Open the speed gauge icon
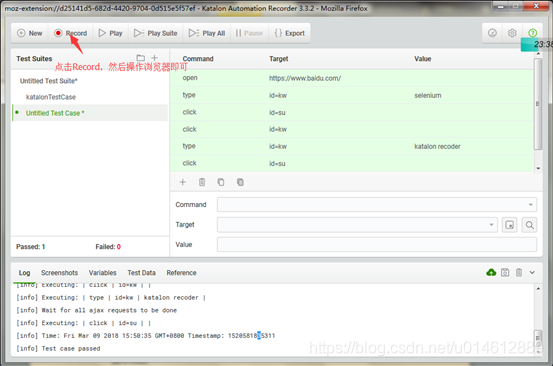Screen dimensions: 553x366 coord(492,33)
